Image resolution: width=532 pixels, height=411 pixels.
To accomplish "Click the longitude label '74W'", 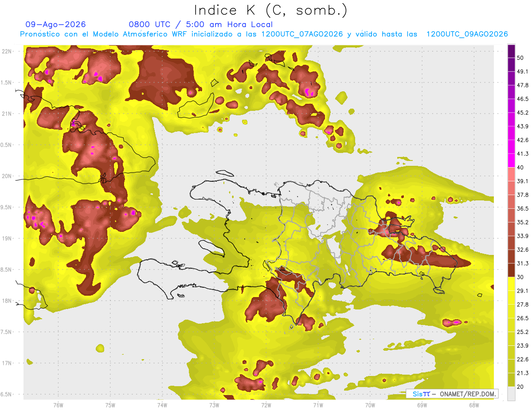I will click(x=162, y=405).
